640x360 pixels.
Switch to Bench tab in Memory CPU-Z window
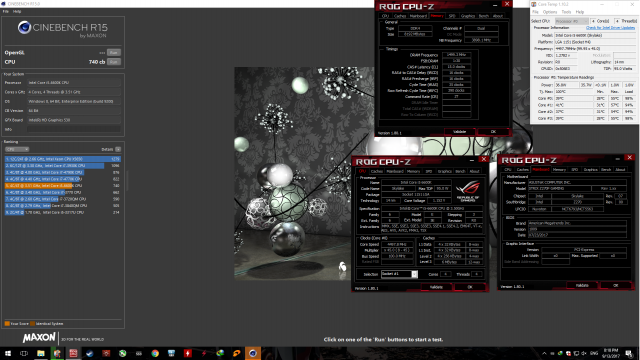[484, 16]
